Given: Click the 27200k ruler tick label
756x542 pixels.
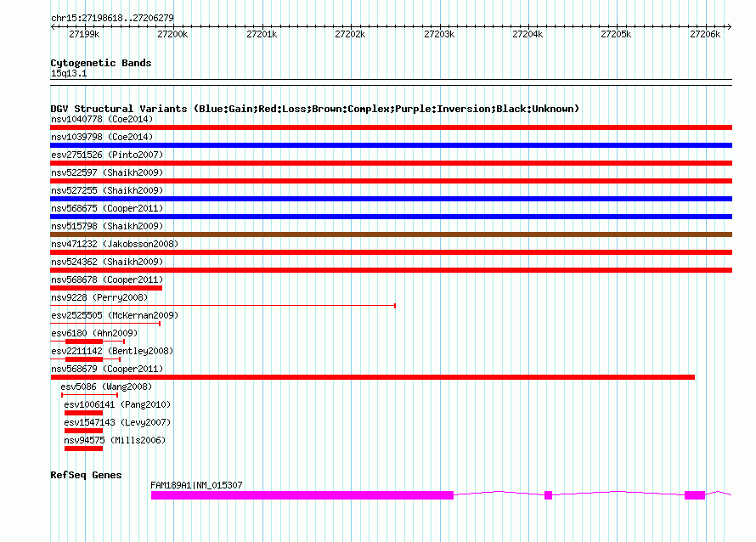Looking at the screenshot, I should pos(172,34).
